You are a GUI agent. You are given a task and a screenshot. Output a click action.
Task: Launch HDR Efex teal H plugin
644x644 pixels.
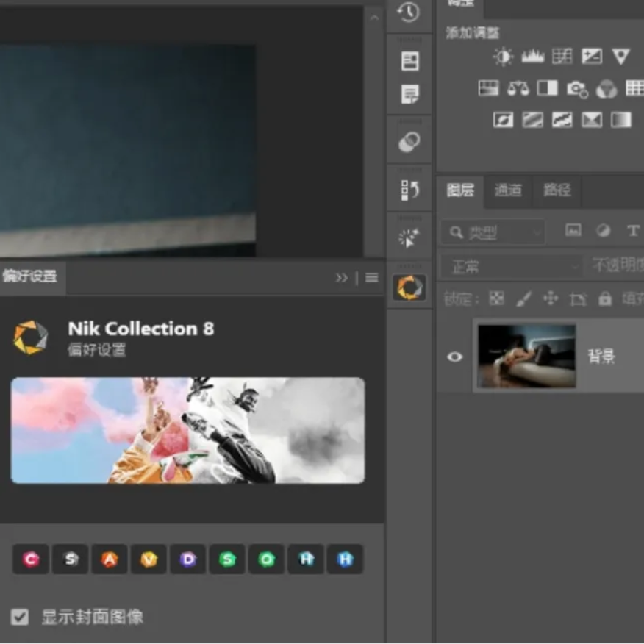click(306, 559)
